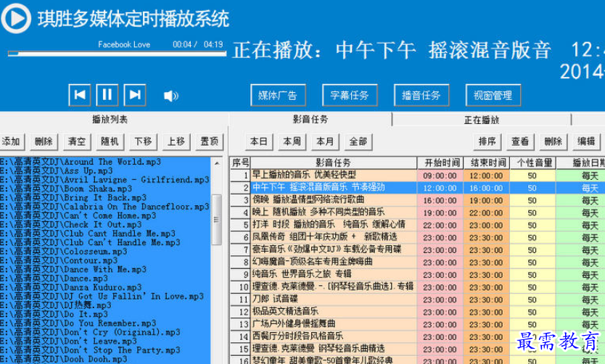Click the 查看 button

coord(520,141)
